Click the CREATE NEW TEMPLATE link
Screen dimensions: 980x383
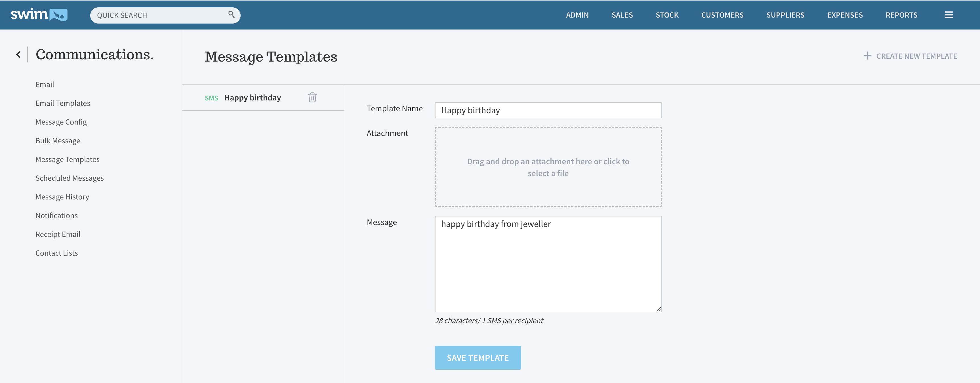point(916,56)
